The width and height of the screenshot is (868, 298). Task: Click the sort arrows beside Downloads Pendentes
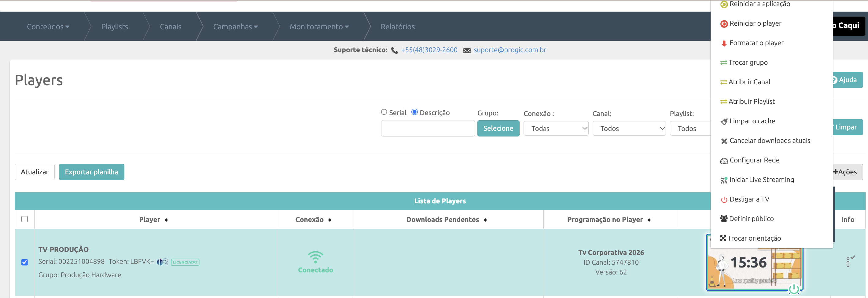(x=485, y=220)
